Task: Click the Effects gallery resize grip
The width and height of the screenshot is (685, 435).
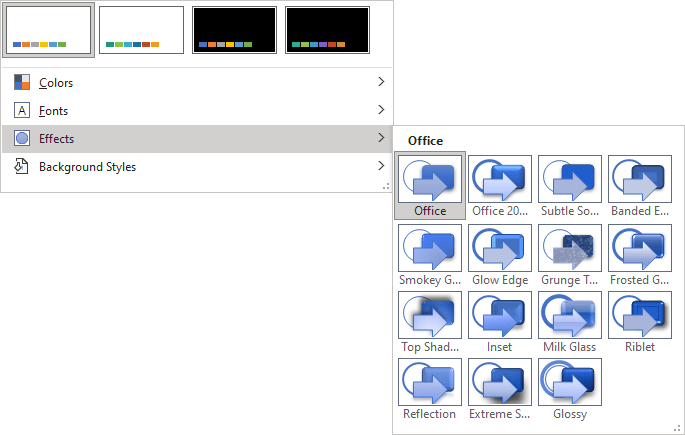Action: click(x=677, y=428)
